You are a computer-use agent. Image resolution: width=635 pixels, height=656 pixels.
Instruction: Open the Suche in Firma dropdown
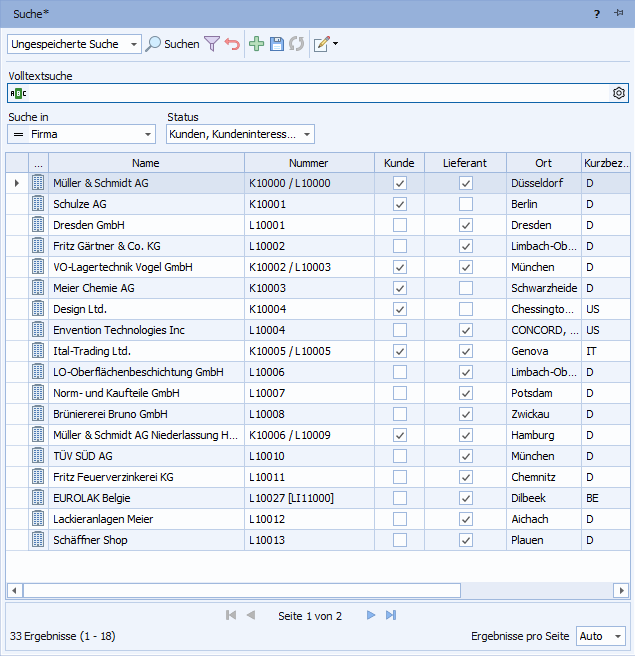pyautogui.click(x=149, y=134)
